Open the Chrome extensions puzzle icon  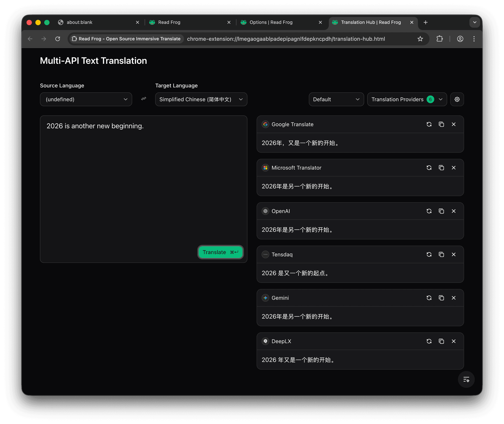coord(440,39)
